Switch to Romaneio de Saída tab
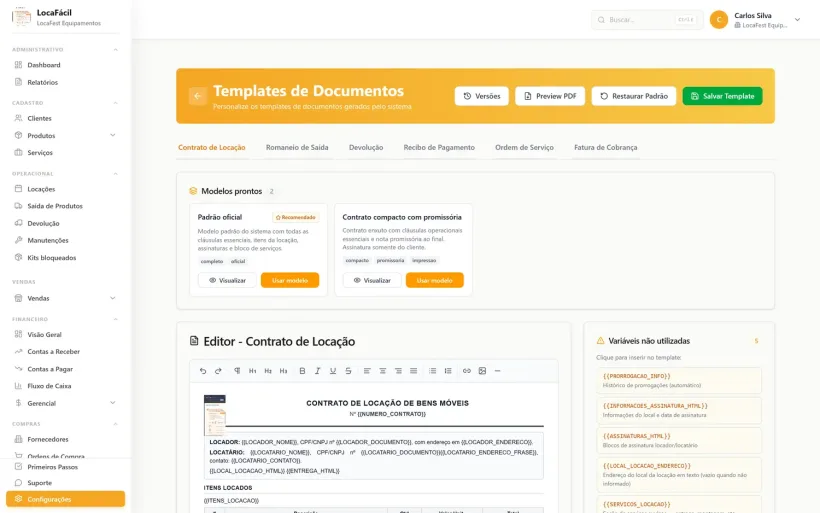 [x=297, y=147]
